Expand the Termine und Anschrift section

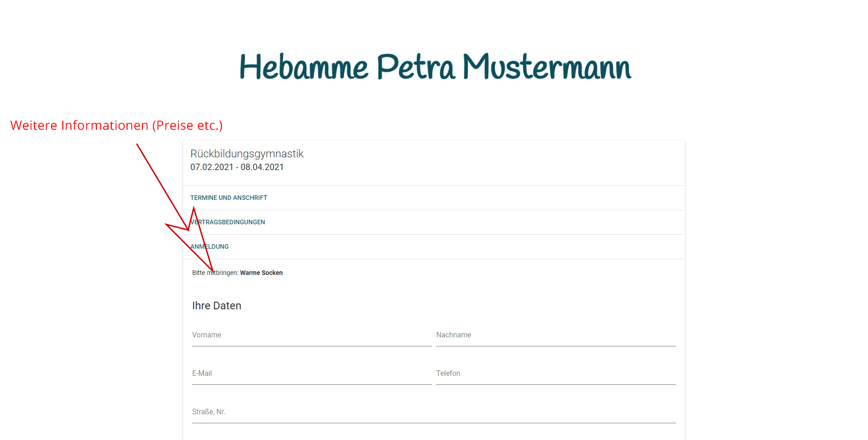point(229,198)
